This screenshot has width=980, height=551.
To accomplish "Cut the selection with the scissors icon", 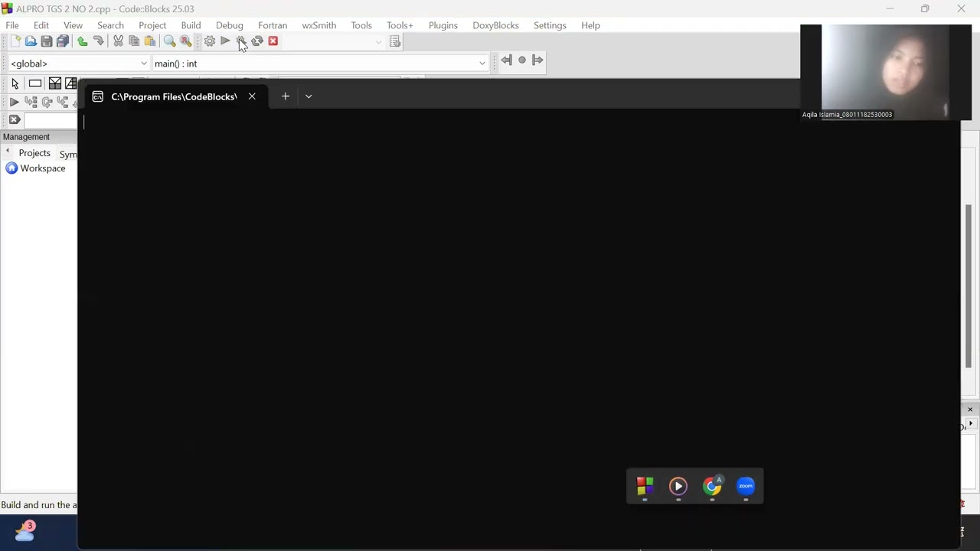I will [118, 41].
